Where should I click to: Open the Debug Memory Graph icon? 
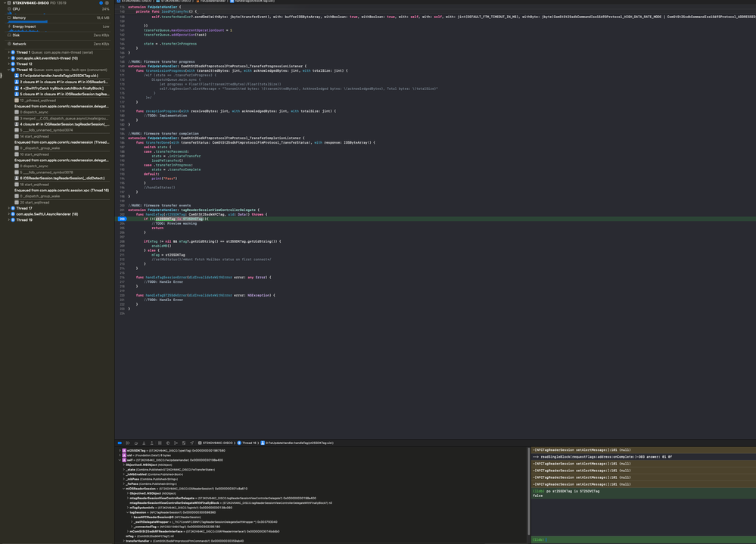pyautogui.click(x=168, y=444)
